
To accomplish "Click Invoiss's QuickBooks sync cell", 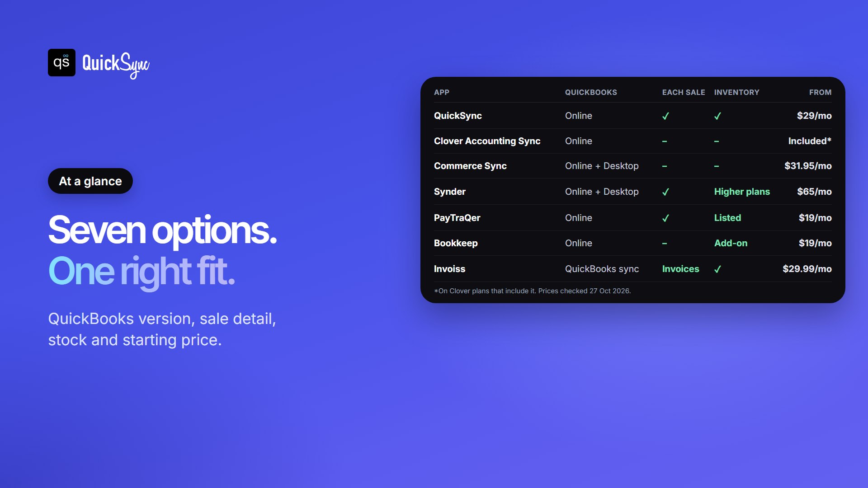I will pyautogui.click(x=602, y=269).
